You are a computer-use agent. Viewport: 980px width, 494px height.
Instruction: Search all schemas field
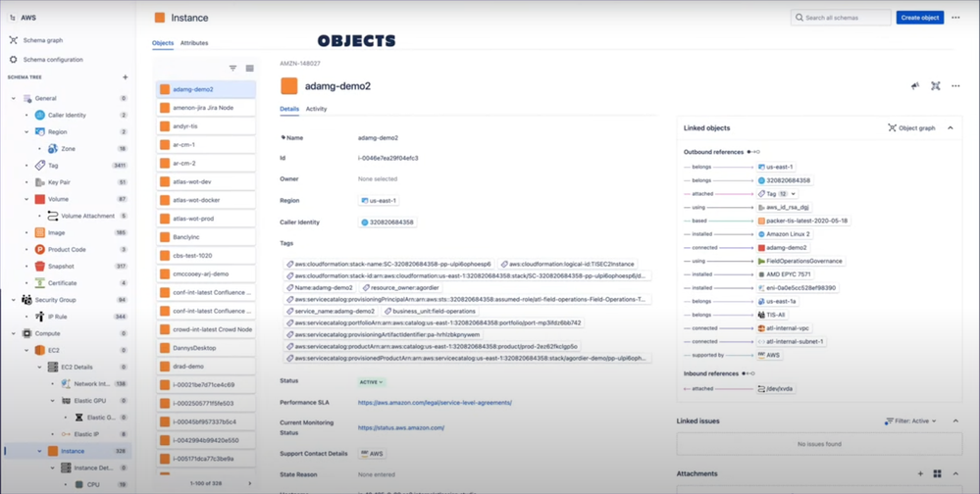coord(841,18)
